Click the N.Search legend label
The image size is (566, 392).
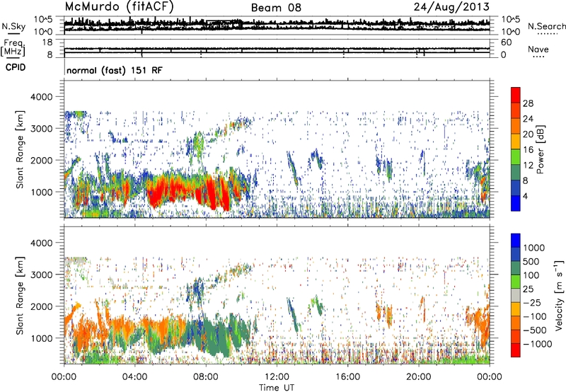pos(546,26)
